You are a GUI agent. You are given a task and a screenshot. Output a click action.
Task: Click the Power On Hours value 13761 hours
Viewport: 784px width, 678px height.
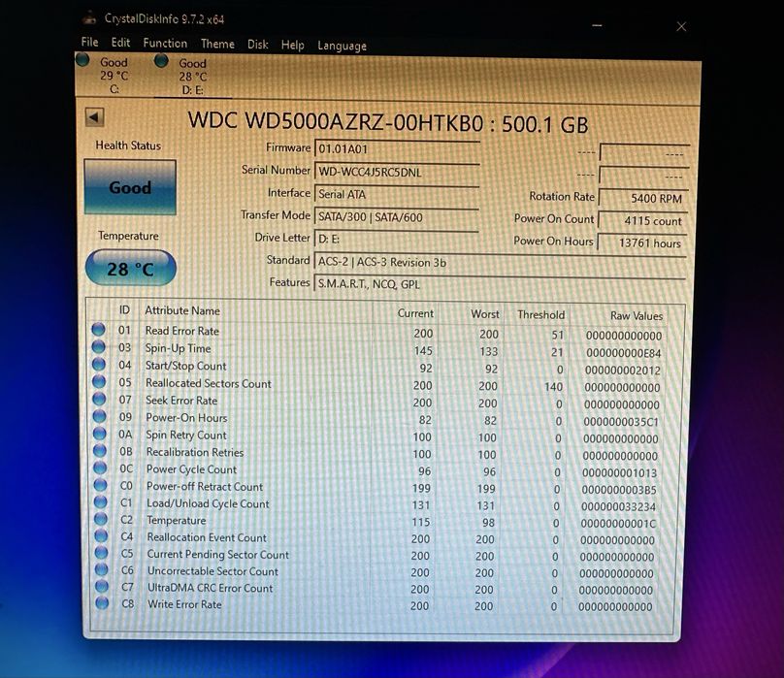click(643, 243)
